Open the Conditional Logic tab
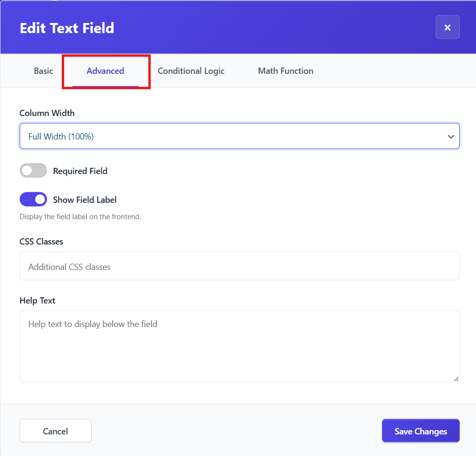476x456 pixels. (191, 71)
